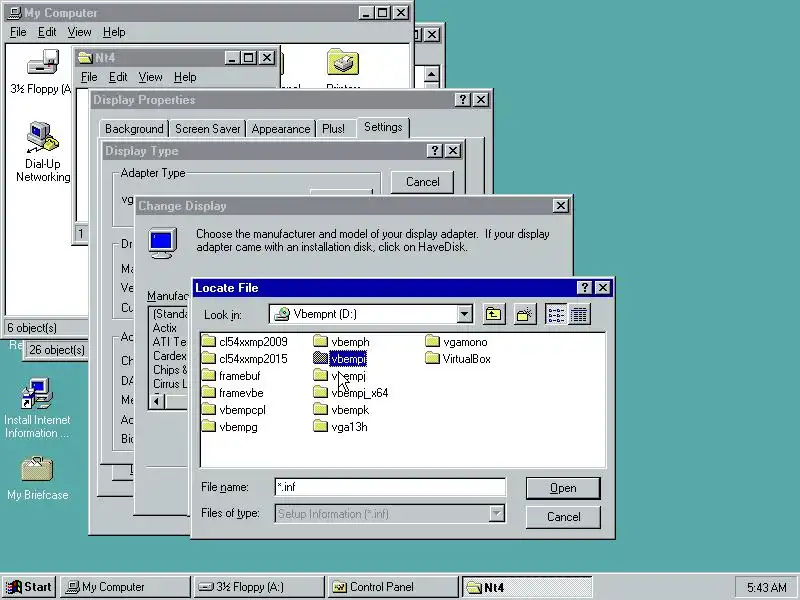Switch to My Computer taskbar button
800x600 pixels.
point(126,587)
